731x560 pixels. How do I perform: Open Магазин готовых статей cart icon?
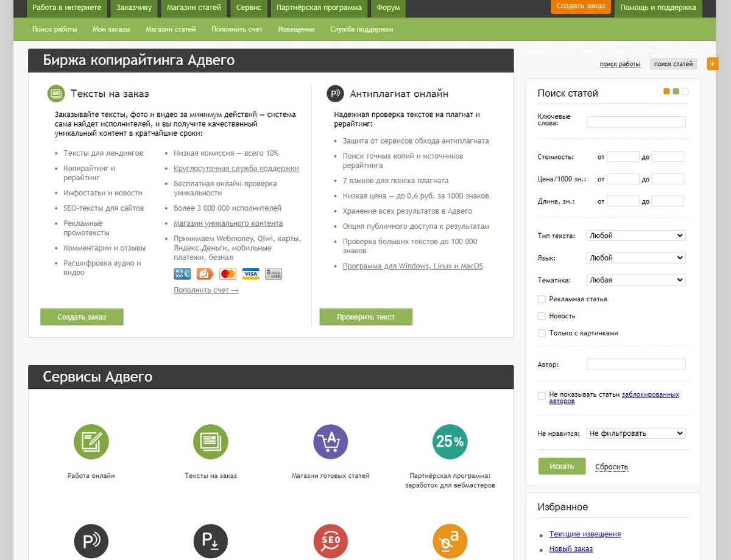click(330, 441)
